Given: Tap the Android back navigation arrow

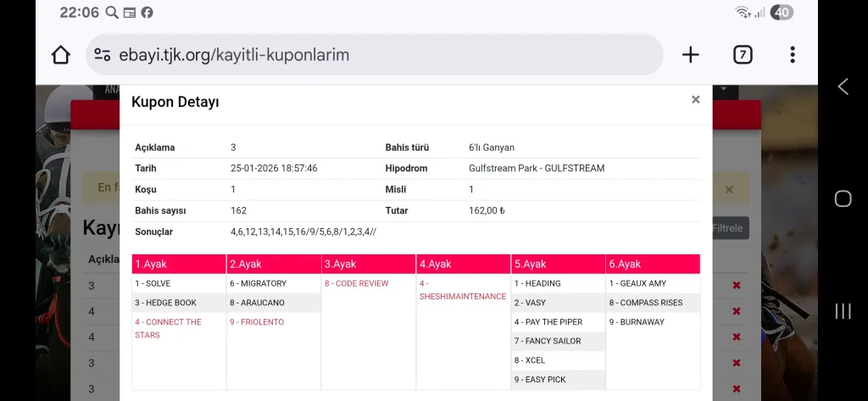Looking at the screenshot, I should pyautogui.click(x=843, y=86).
